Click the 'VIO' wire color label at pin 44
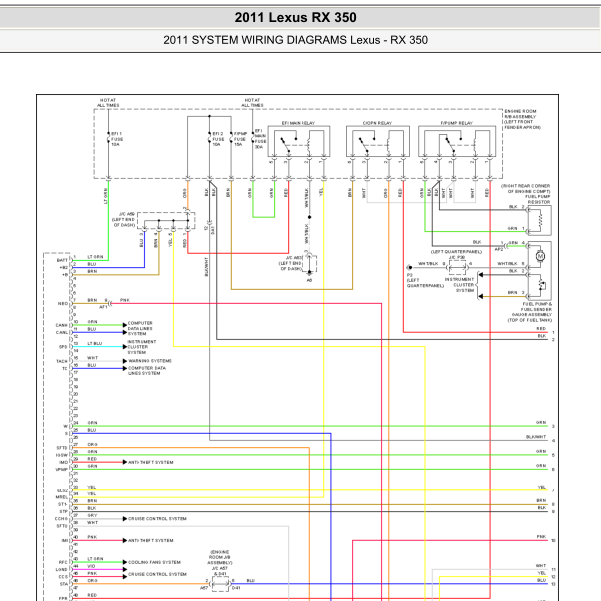 [91, 566]
